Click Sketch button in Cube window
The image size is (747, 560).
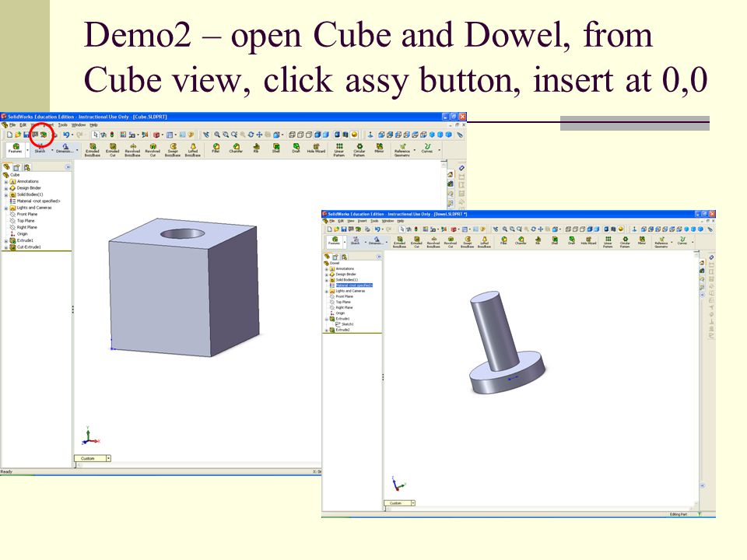pos(40,149)
